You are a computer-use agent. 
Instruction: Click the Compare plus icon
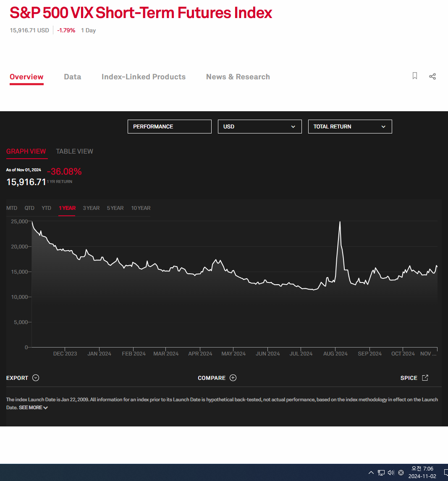233,378
